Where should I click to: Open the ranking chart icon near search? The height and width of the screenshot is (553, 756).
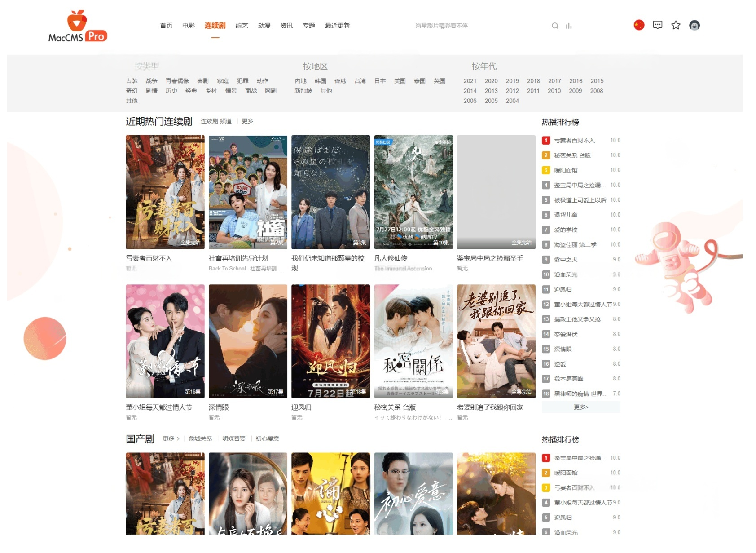click(569, 26)
